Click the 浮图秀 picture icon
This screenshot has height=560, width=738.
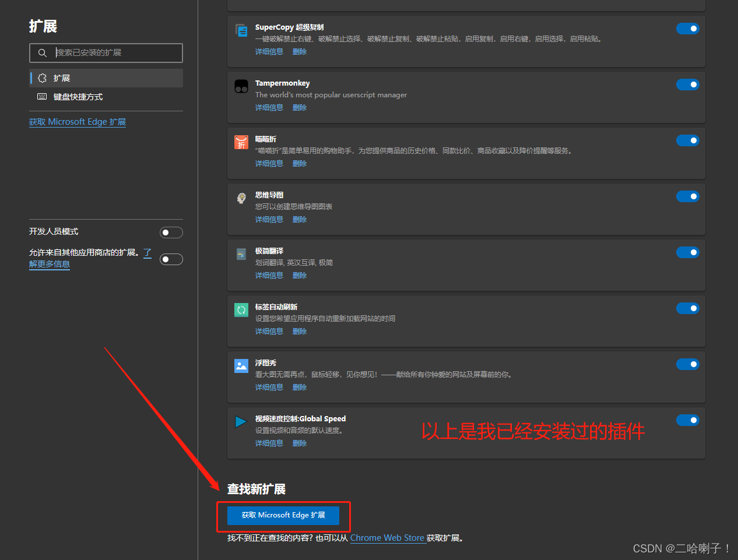[241, 366]
